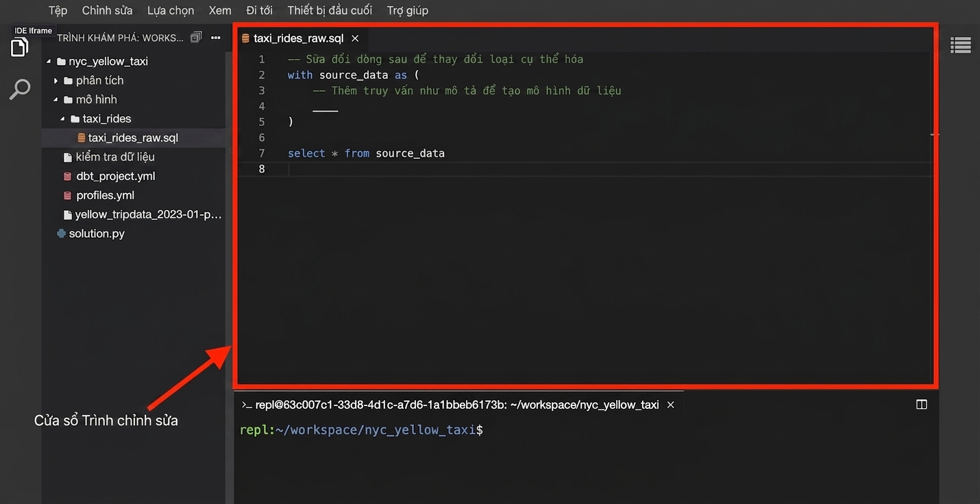
Task: Click line number 7 in the gutter
Action: [262, 153]
